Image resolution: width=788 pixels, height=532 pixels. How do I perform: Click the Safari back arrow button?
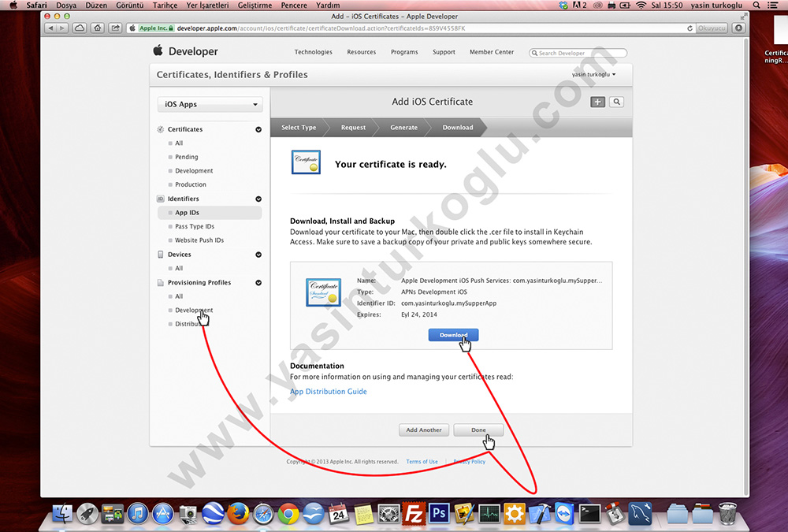[x=50, y=28]
